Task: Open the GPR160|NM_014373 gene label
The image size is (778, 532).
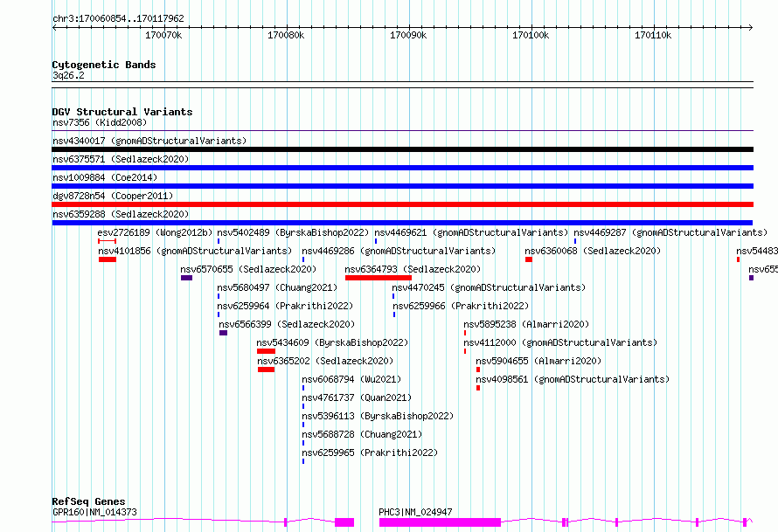Action: point(94,512)
